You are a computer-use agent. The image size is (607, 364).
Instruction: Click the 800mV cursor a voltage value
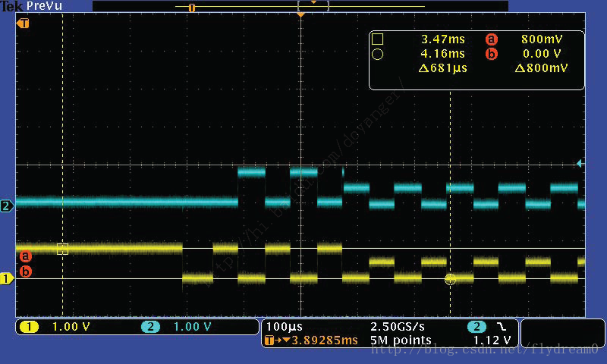[x=542, y=39]
